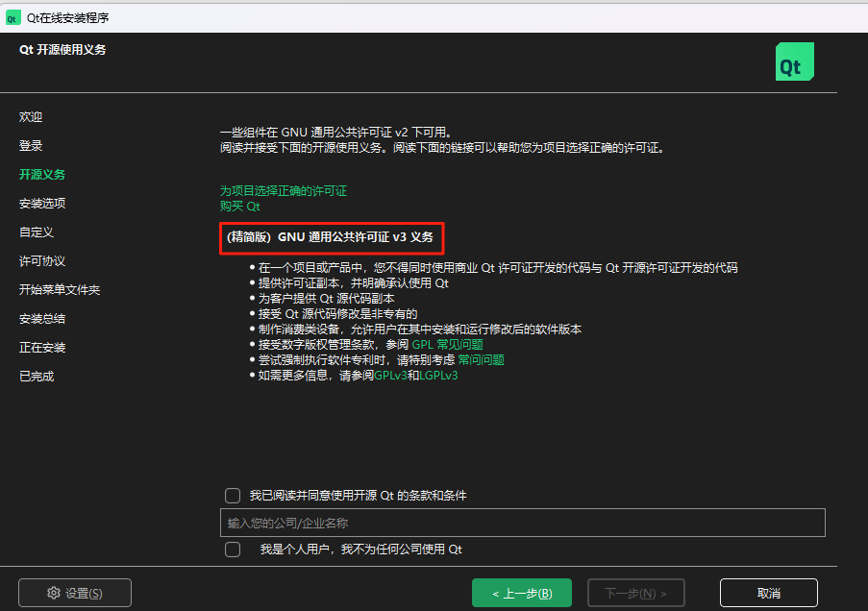
Task: Click the bullet 提供许可证副本，并明确承认使用 Qt
Action: coord(353,283)
